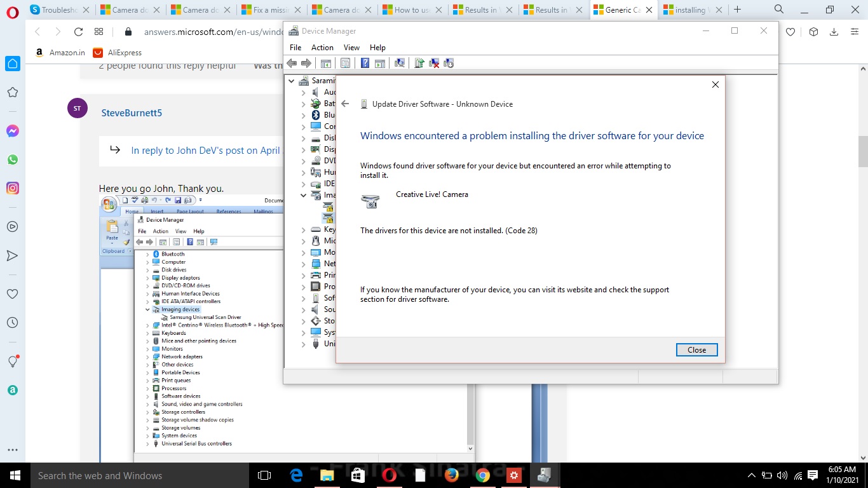Image resolution: width=868 pixels, height=488 pixels.
Task: Click the disable device icon with down arrow
Action: click(449, 63)
